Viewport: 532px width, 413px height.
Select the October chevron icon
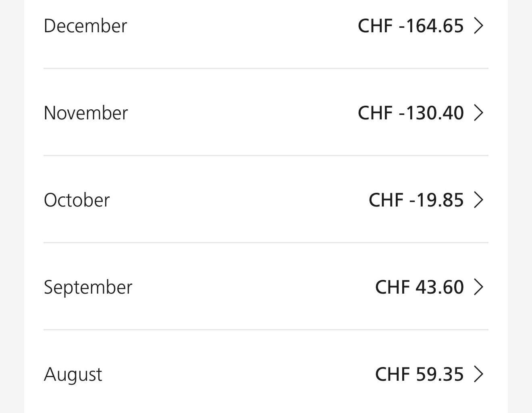point(479,200)
